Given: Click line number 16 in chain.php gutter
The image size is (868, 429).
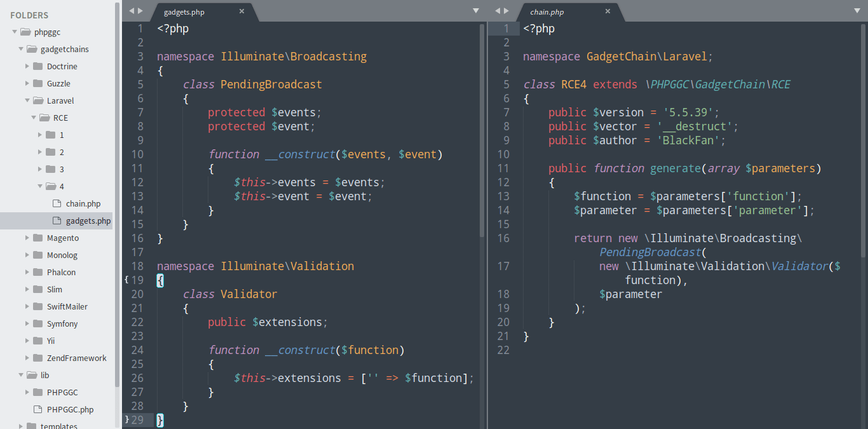Looking at the screenshot, I should point(503,238).
